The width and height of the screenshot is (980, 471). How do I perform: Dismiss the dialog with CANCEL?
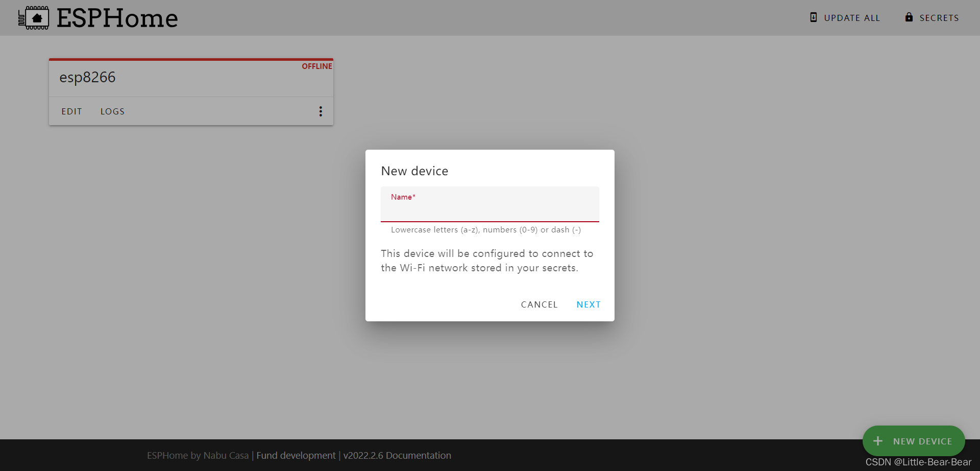[x=539, y=304]
